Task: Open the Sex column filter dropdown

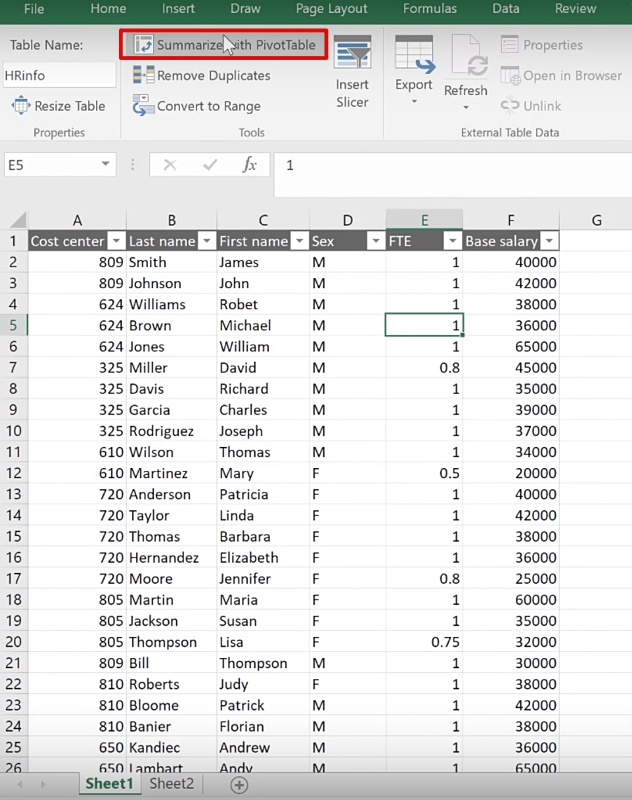Action: click(375, 241)
